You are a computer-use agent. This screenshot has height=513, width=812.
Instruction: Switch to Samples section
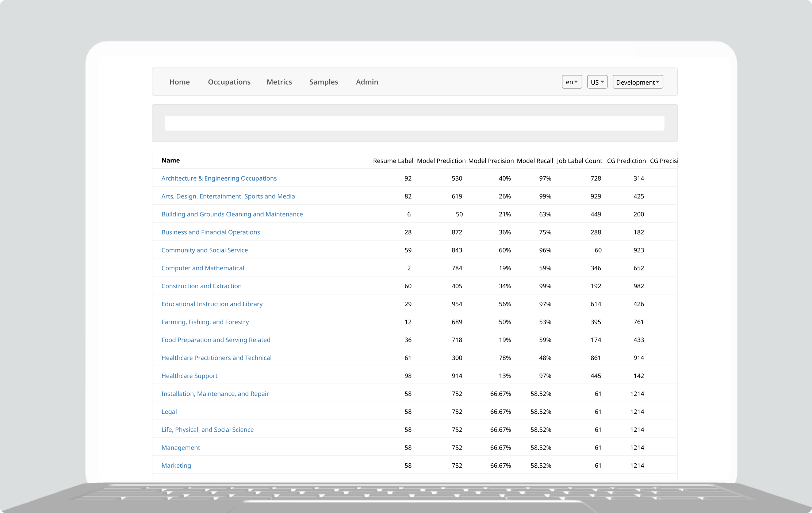(323, 82)
